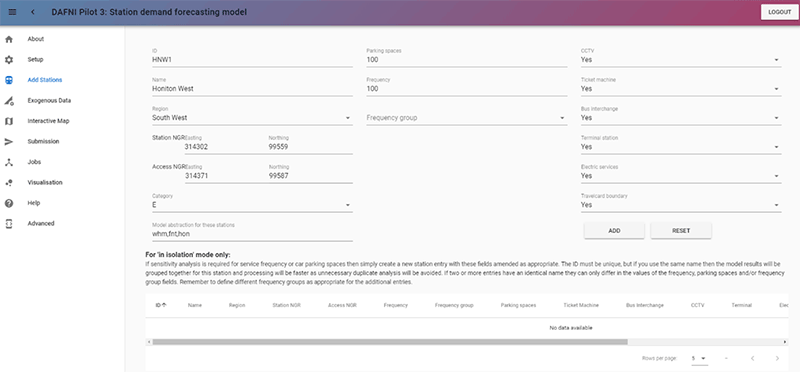Viewport: 800px width, 372px height.
Task: Expand the Region dropdown showing South West
Action: [x=252, y=116]
